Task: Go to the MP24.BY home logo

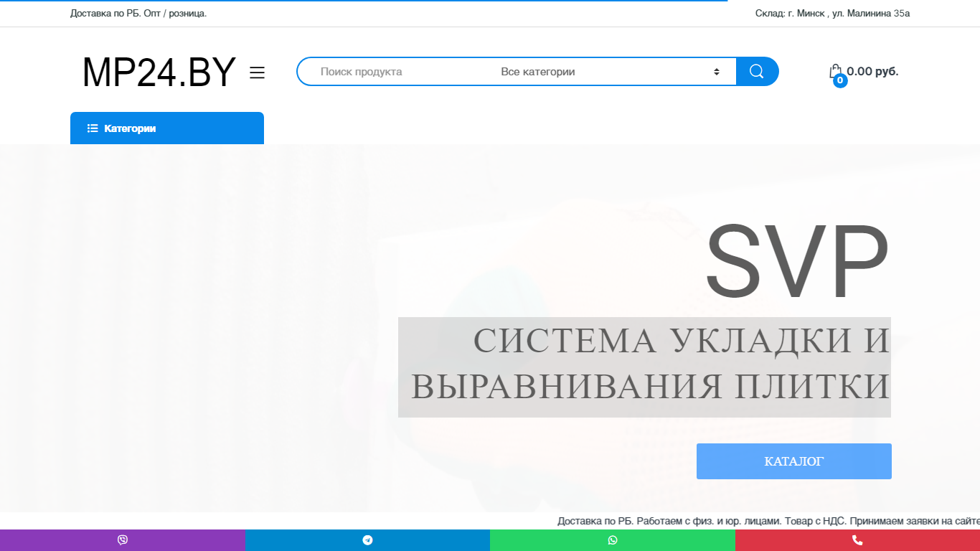Action: coord(159,72)
